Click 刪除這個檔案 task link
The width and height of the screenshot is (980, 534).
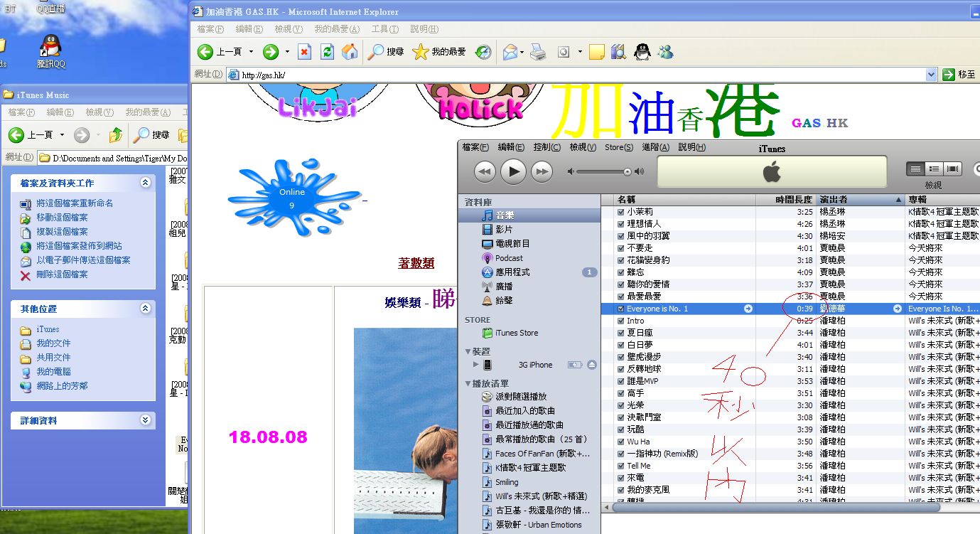click(62, 274)
